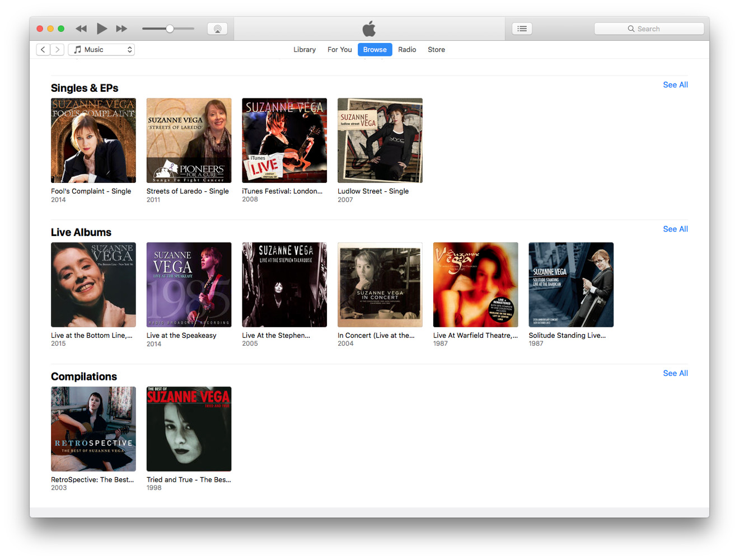Open the AirPlay output selector
The image size is (739, 560).
[x=217, y=29]
